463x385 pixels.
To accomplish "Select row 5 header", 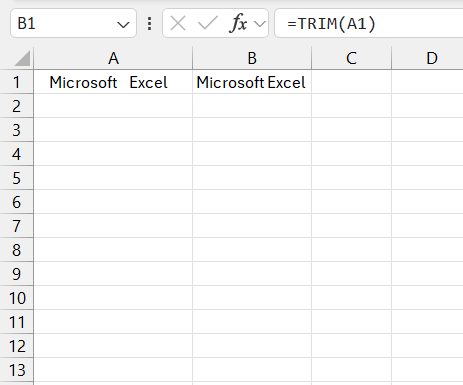I will tap(16, 178).
